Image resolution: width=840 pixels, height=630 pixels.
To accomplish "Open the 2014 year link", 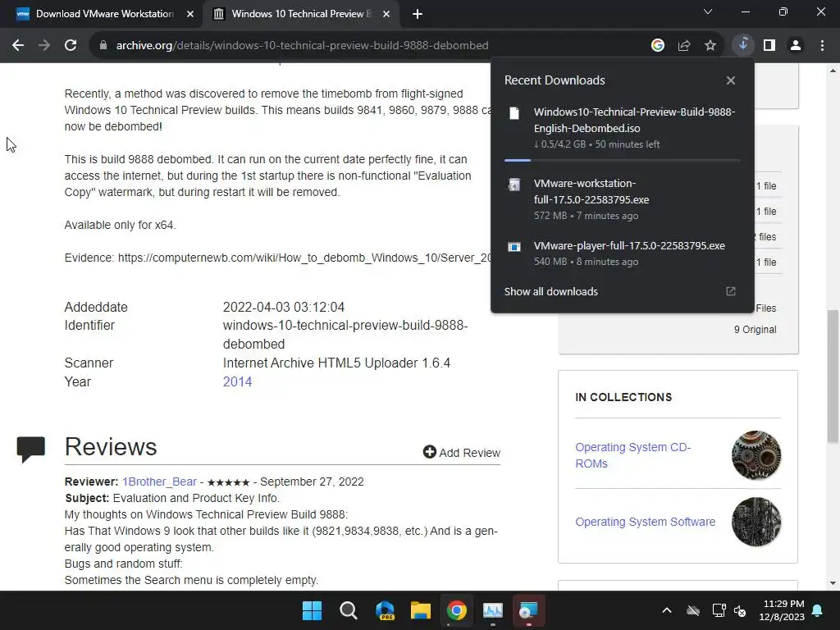I will coord(237,382).
